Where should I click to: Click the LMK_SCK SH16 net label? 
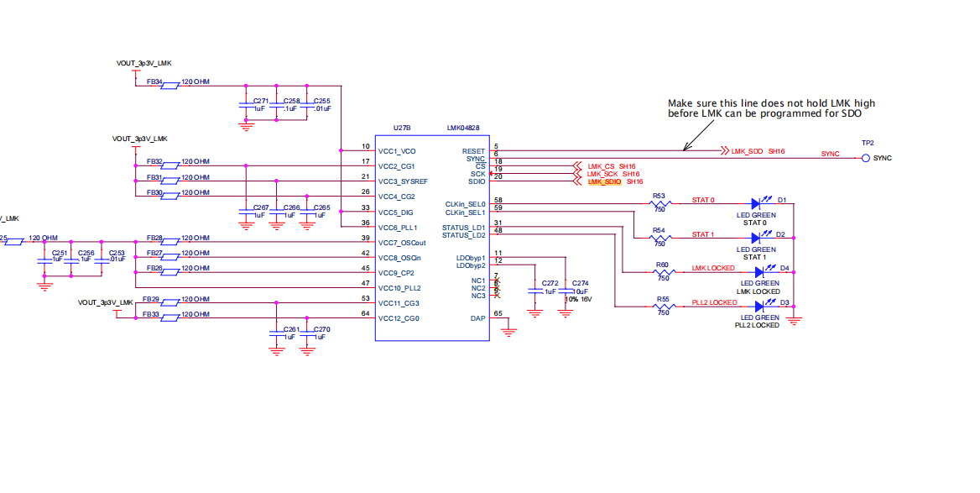pos(613,174)
